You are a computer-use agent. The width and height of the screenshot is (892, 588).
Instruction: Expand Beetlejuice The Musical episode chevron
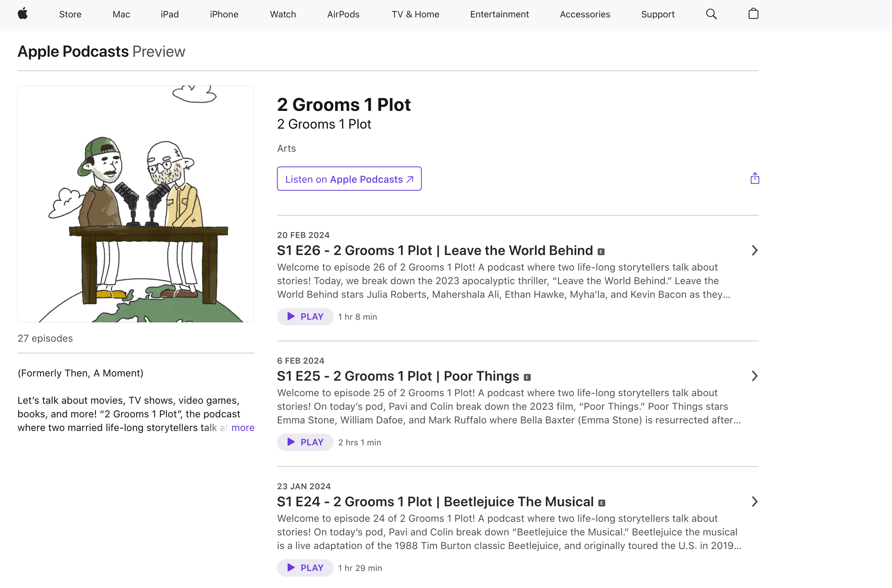[x=754, y=502]
